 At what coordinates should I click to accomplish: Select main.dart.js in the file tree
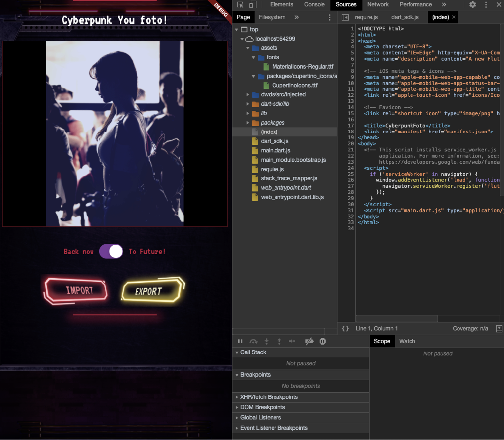[x=275, y=151]
